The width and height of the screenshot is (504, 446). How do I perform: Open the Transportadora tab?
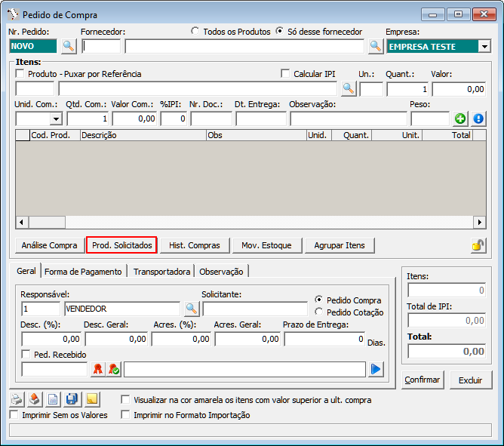(161, 272)
